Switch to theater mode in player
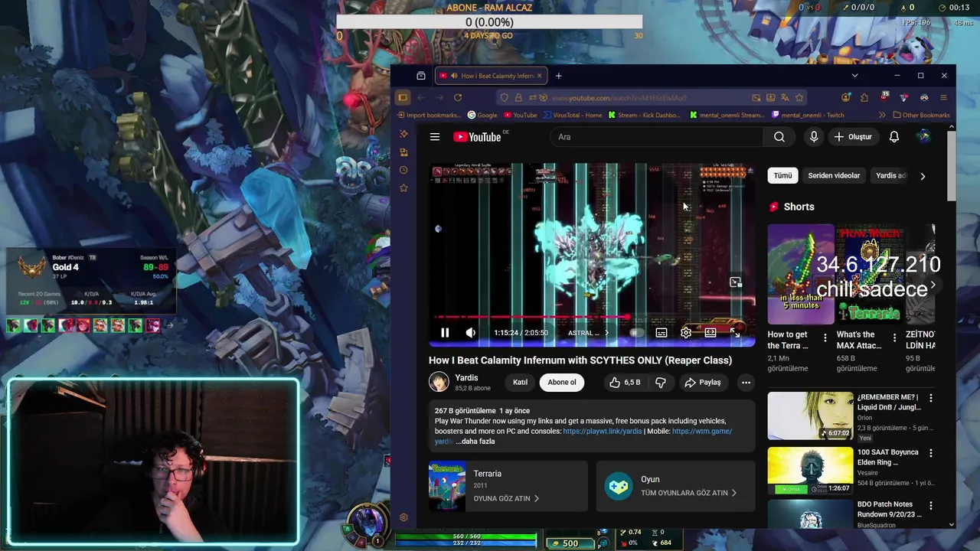Viewport: 980px width, 551px height. (x=710, y=333)
